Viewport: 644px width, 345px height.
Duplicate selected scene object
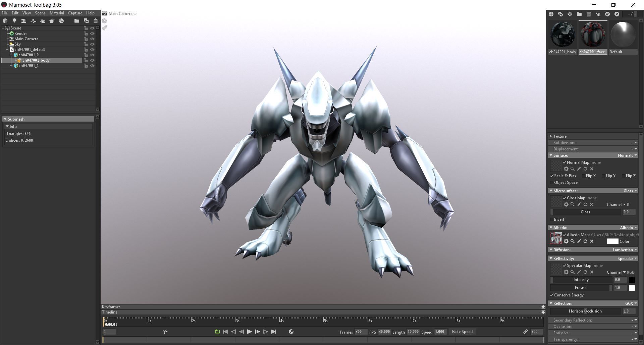point(86,21)
